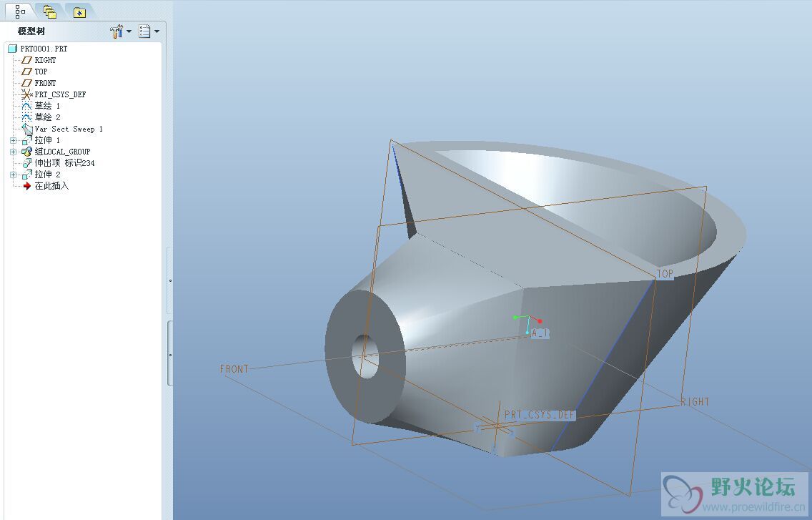Select PRT_CSYS_DEF coordinate system in tree
This screenshot has width=812, height=520.
click(x=60, y=94)
